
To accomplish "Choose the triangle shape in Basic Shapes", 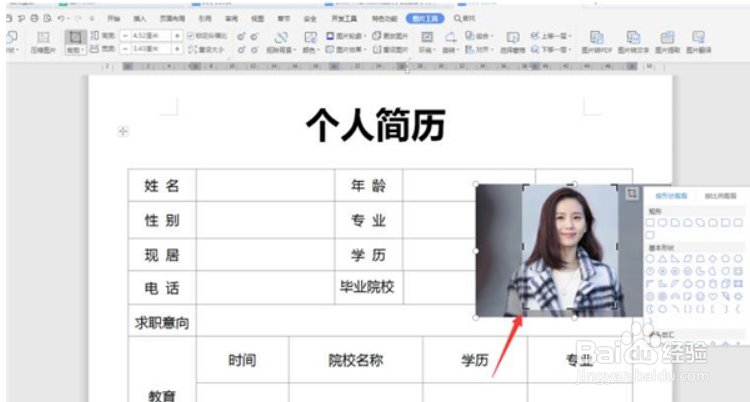I will click(x=662, y=258).
